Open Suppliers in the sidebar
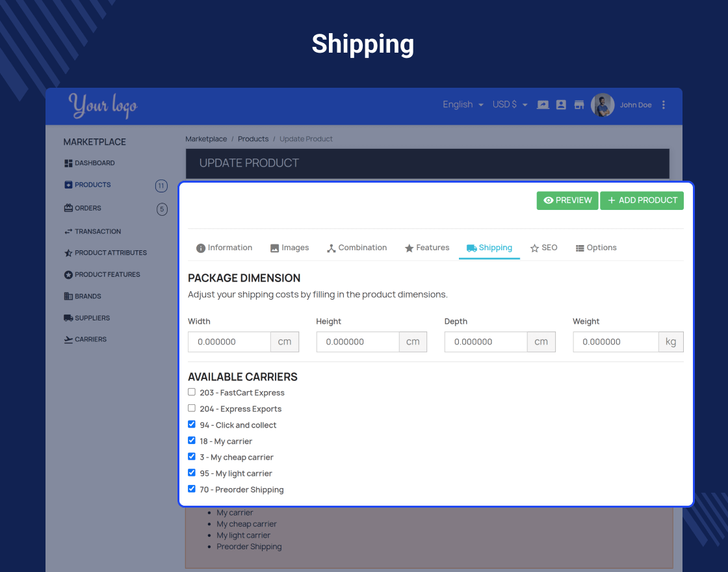 pos(92,318)
